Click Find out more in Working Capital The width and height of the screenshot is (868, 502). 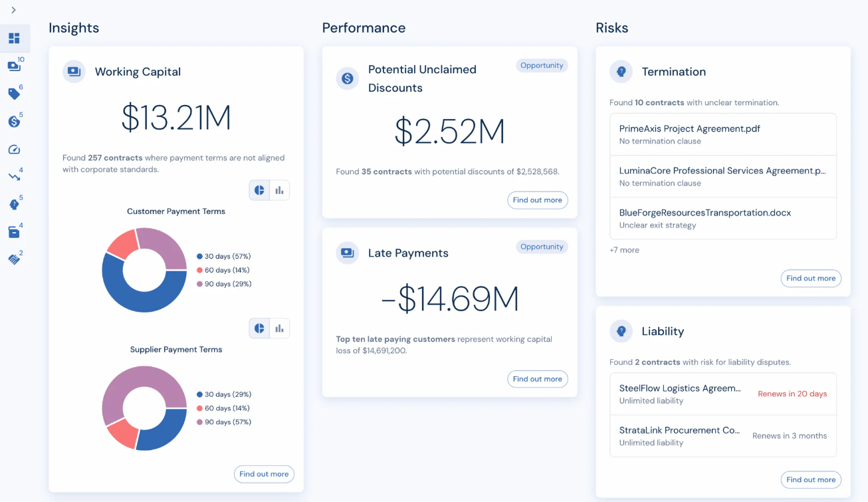(264, 474)
